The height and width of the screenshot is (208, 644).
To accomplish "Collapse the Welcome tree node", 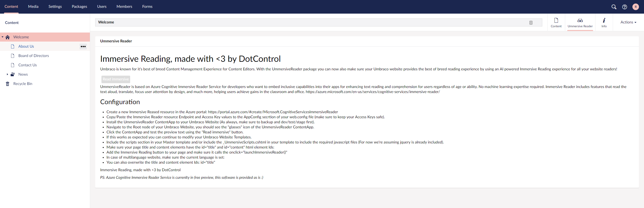I will (3, 37).
